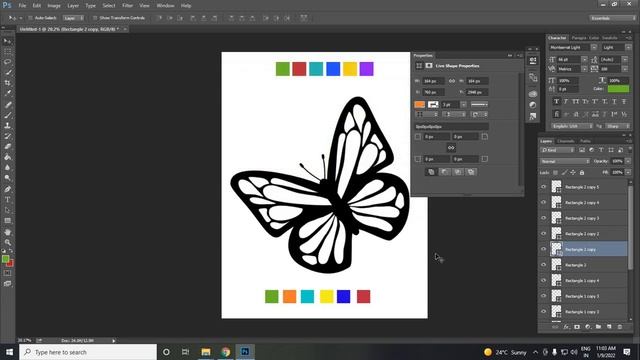Open the Layer menu
The width and height of the screenshot is (640, 360).
point(73,6)
